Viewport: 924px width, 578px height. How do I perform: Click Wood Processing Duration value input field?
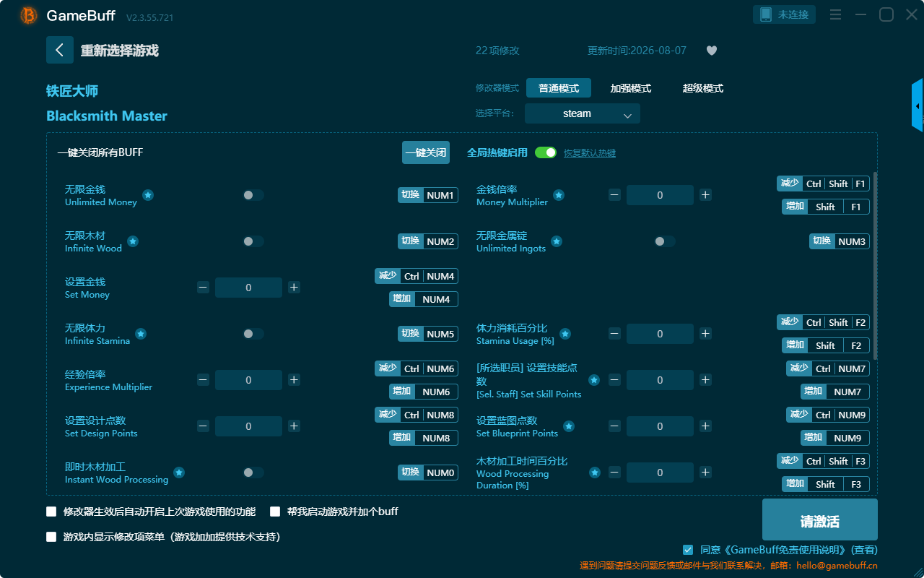coord(660,473)
